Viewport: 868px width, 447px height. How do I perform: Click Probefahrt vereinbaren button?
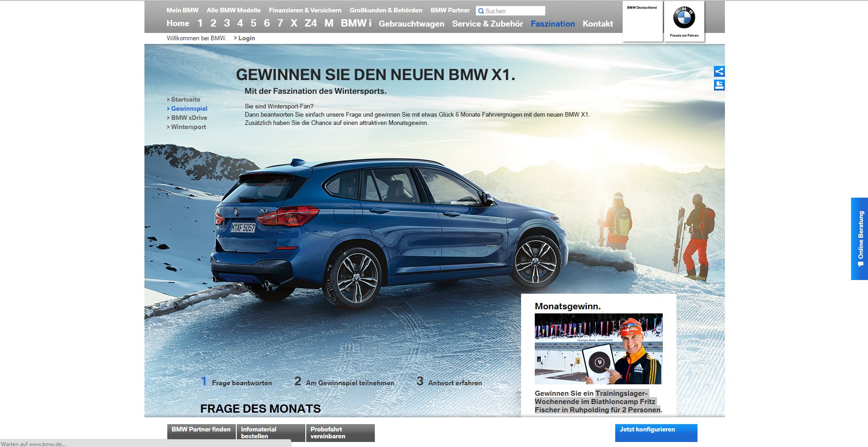point(340,433)
